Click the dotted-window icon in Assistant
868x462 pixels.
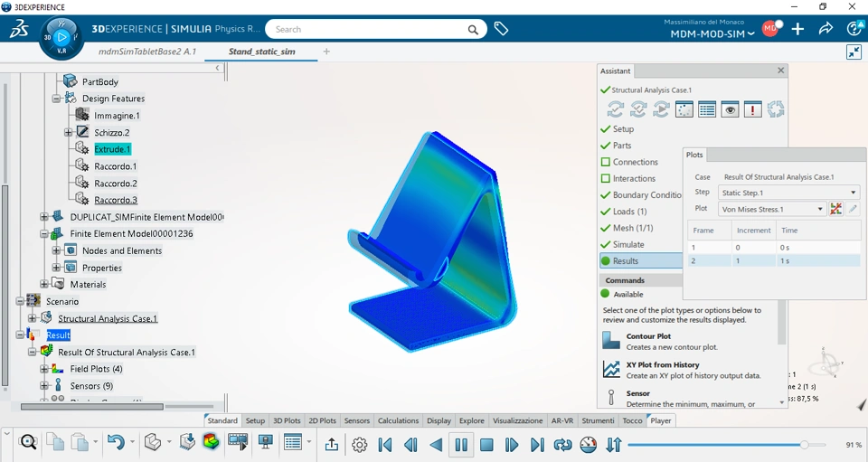(x=684, y=109)
